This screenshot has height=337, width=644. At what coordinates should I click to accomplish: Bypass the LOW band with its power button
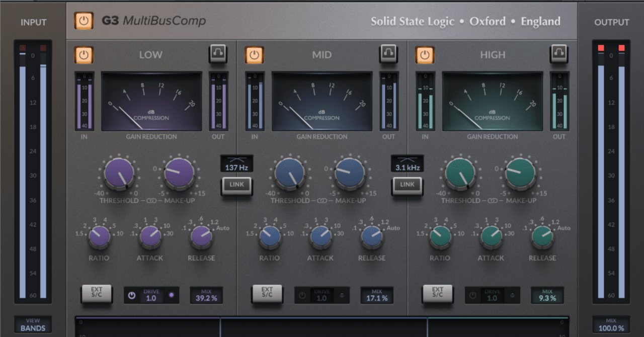pyautogui.click(x=84, y=54)
